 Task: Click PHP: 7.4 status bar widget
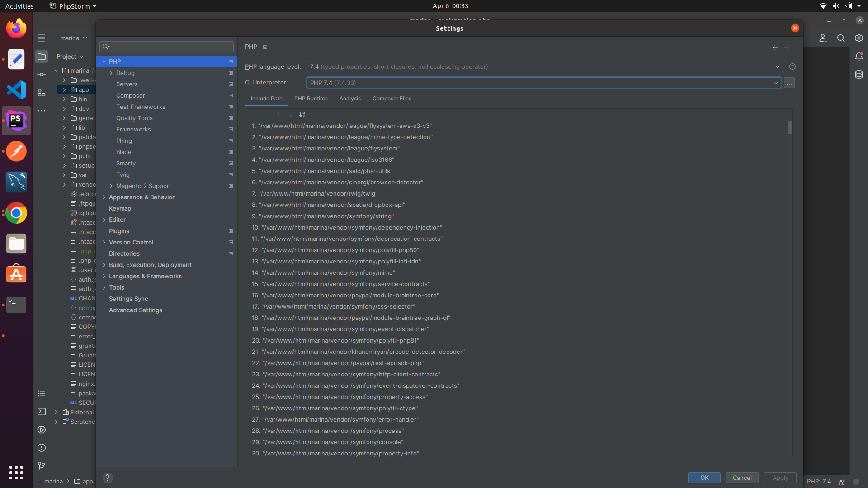tap(819, 482)
